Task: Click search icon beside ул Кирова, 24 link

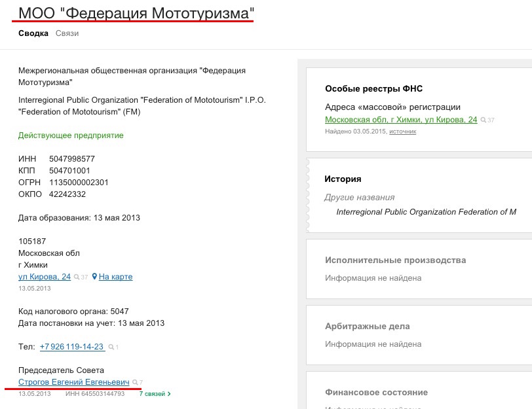Action: pos(77,277)
